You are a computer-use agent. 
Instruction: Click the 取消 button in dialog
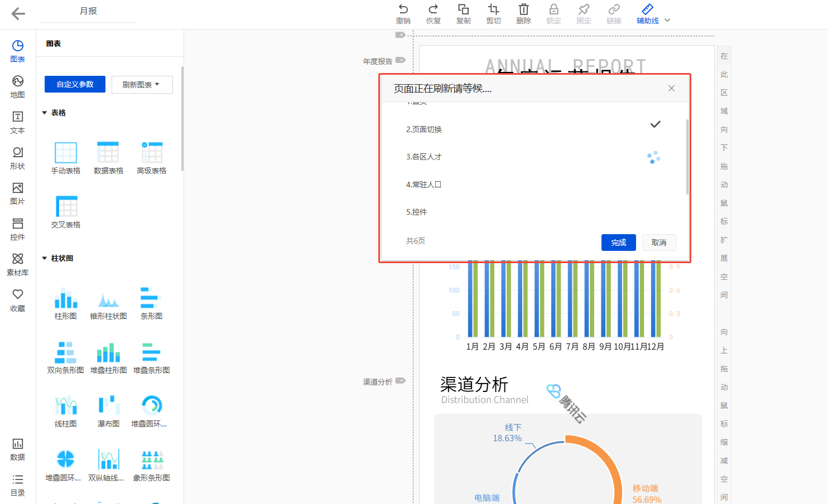tap(659, 243)
